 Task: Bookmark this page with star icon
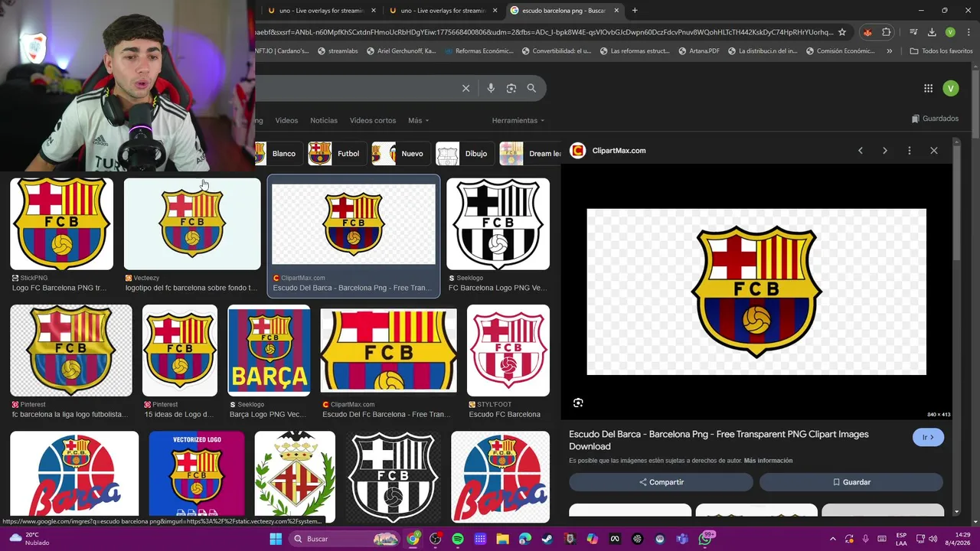pyautogui.click(x=842, y=32)
